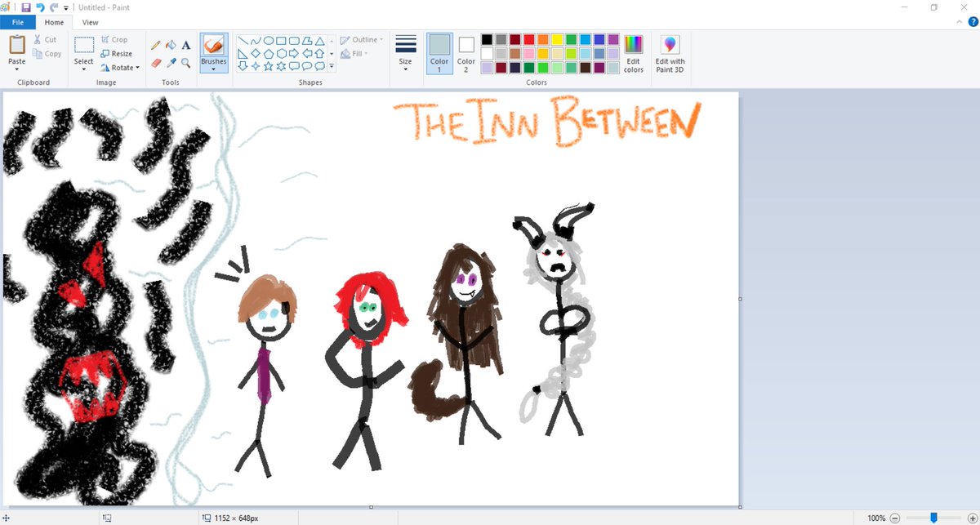Click the Resize button
Image resolution: width=980 pixels, height=525 pixels.
117,54
